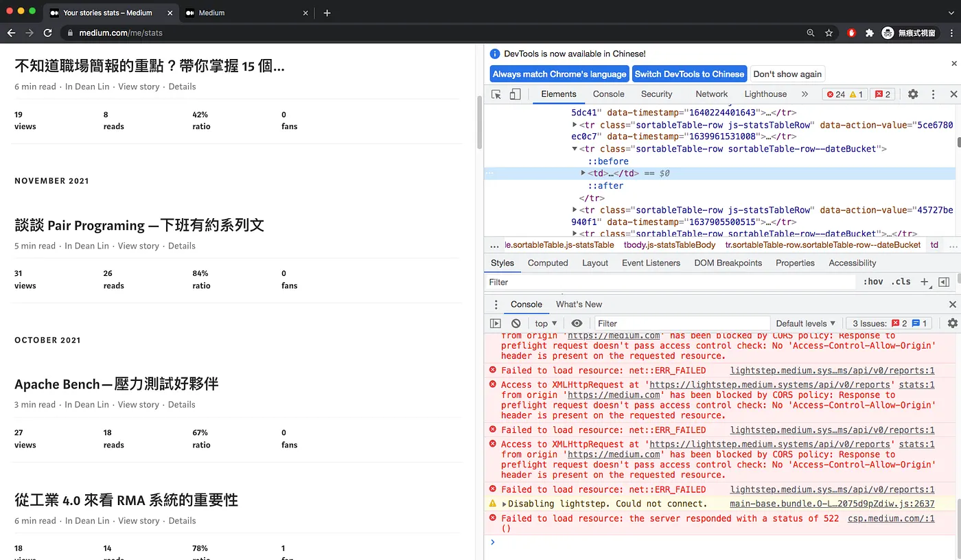Add new style rule plus icon

[925, 282]
